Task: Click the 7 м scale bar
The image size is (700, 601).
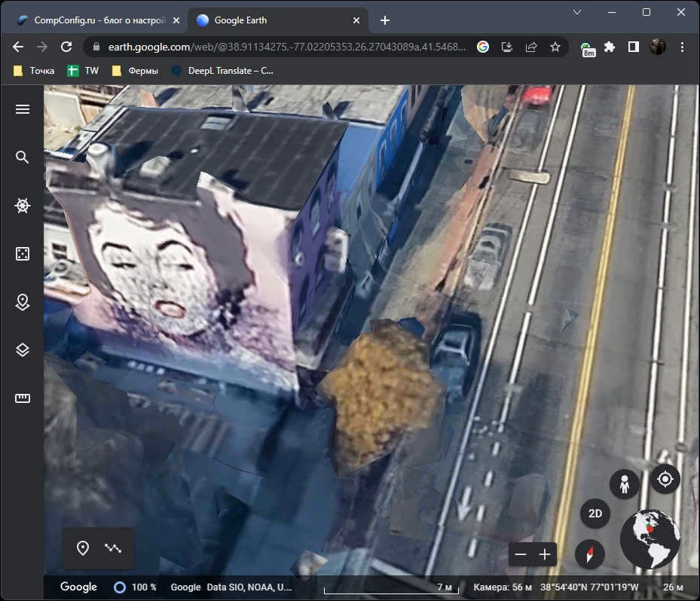Action: pyautogui.click(x=392, y=588)
